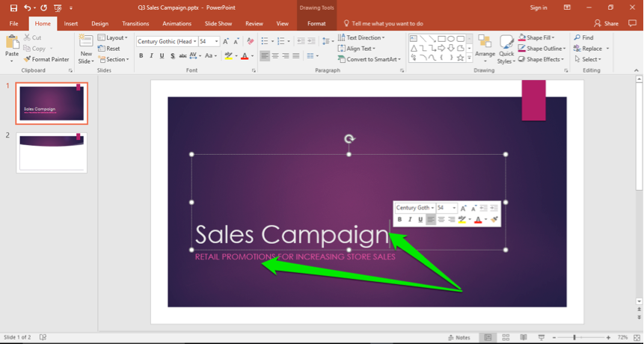The width and height of the screenshot is (644, 344).
Task: Select the text box shape in gallery
Action: click(414, 39)
